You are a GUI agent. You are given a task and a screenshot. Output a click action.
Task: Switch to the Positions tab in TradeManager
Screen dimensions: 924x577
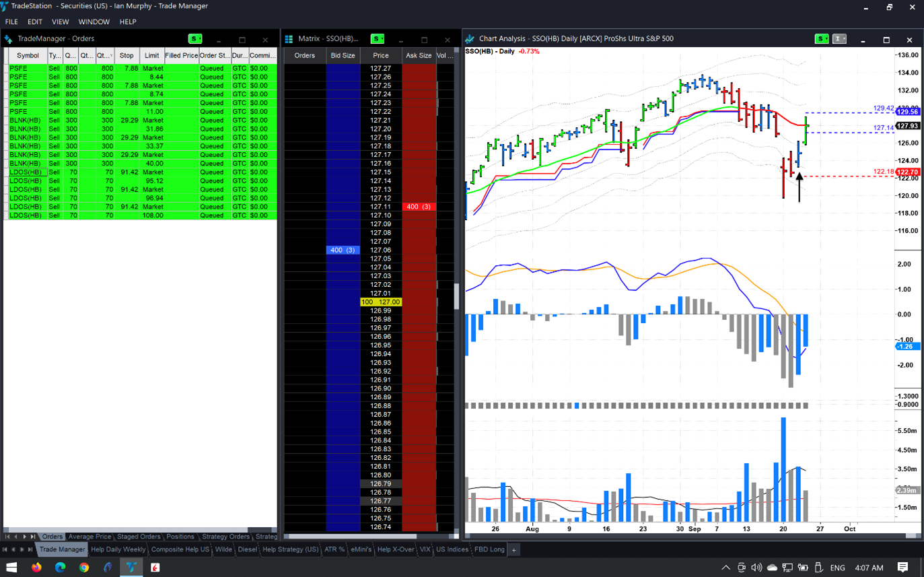pyautogui.click(x=180, y=537)
